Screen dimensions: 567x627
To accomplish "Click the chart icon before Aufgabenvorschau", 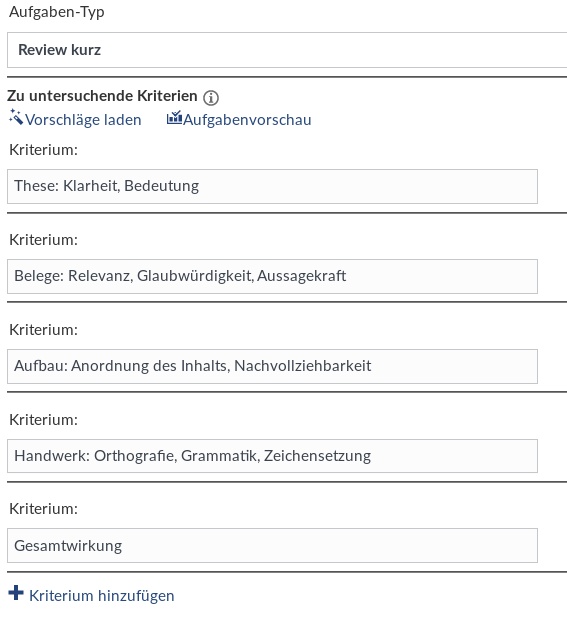I will coord(174,117).
